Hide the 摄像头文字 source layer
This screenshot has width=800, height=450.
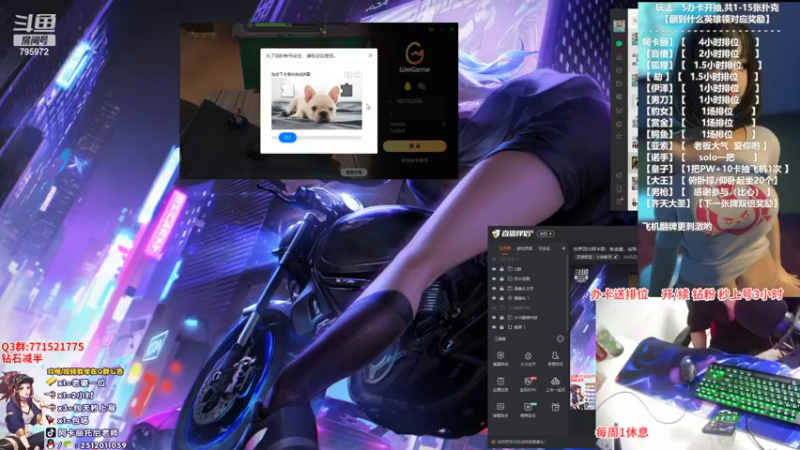pyautogui.click(x=494, y=288)
